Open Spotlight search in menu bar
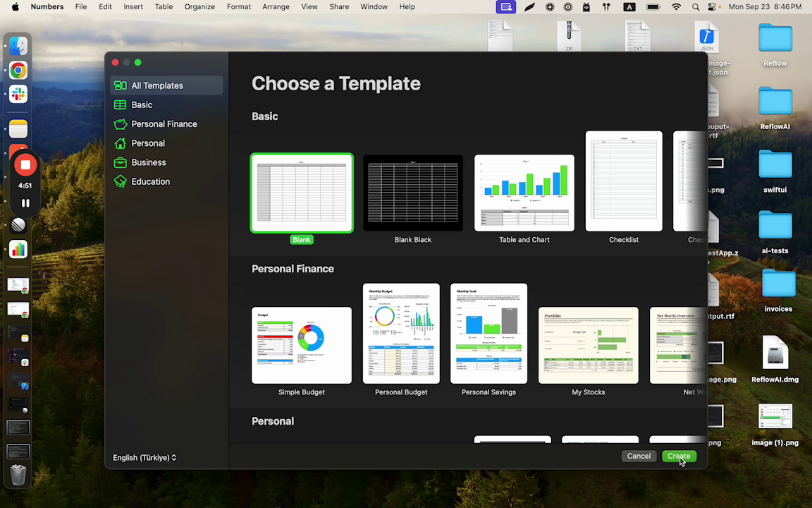This screenshot has width=812, height=508. [696, 7]
